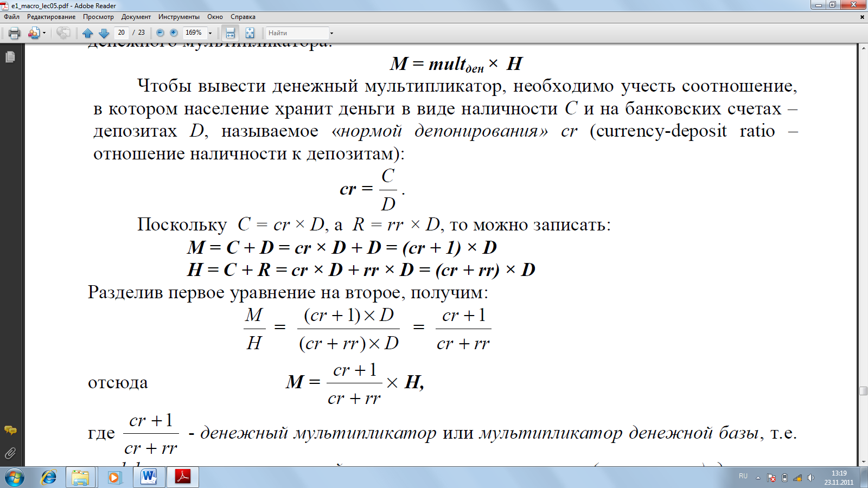868x488 pixels.
Task: Open the Инструменты menu
Action: (179, 17)
